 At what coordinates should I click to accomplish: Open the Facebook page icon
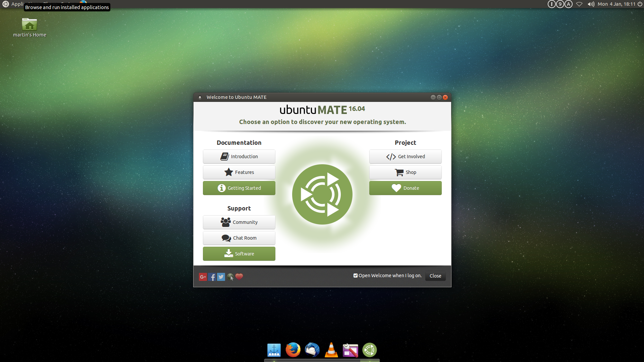tap(212, 277)
